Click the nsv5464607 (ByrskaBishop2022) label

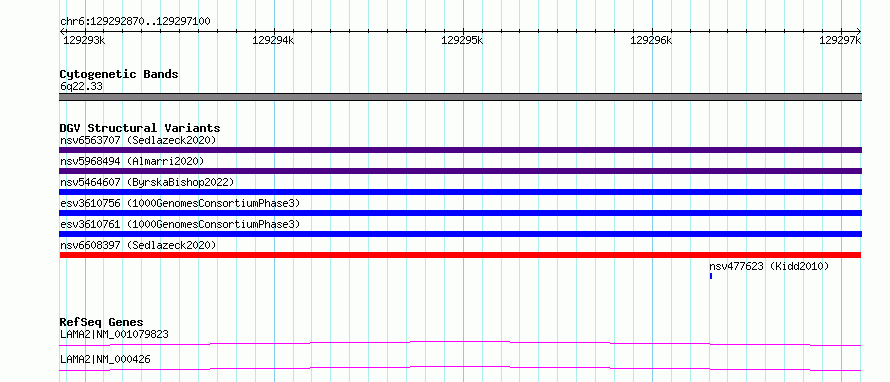click(146, 182)
